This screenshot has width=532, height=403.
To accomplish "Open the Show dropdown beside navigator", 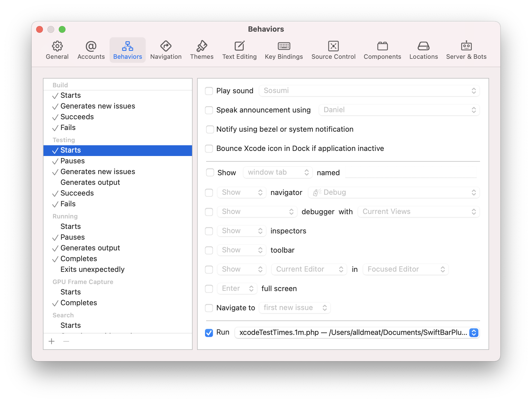I will [242, 192].
